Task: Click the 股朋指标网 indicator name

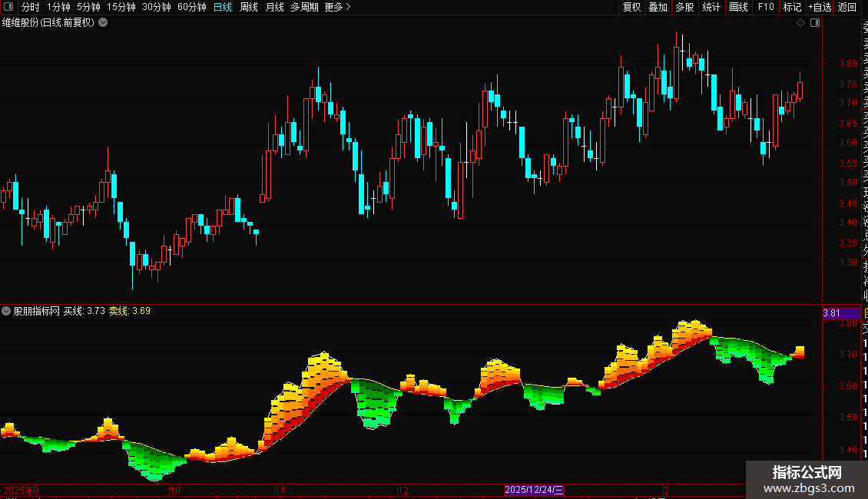Action: click(37, 311)
